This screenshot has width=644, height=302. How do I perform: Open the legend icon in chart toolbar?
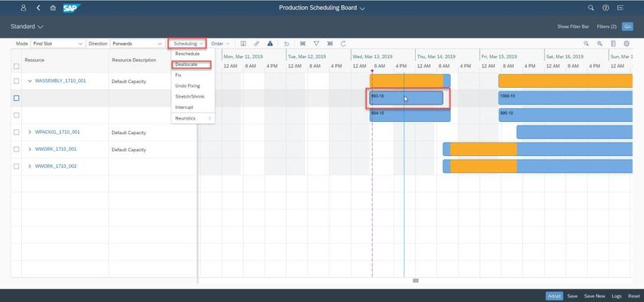(613, 43)
